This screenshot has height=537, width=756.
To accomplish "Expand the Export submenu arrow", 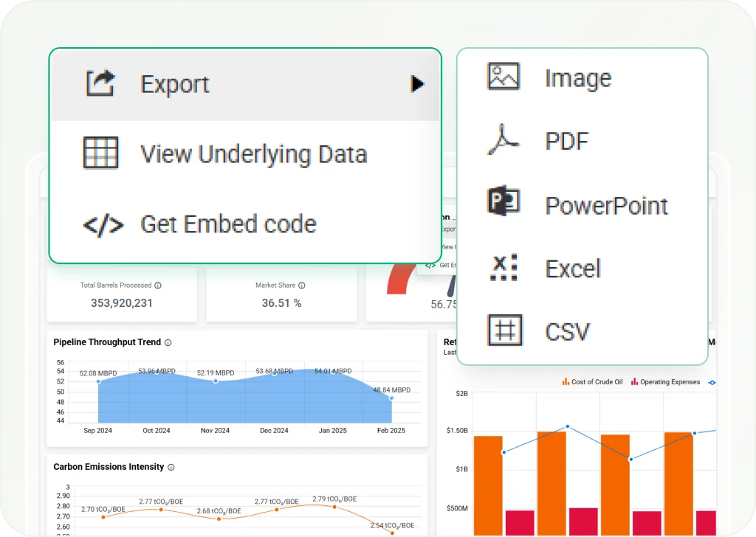I will click(x=418, y=84).
